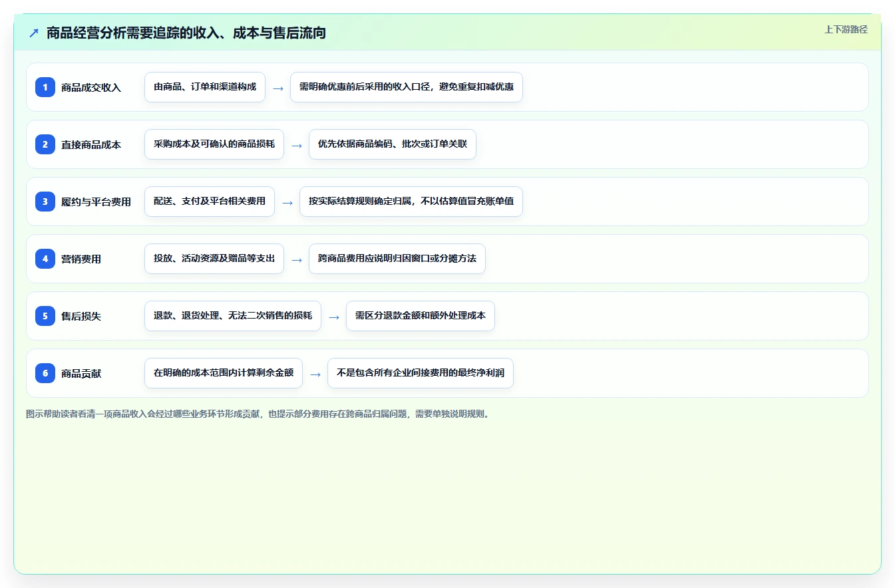Select the 营销费用 row label
Image resolution: width=895 pixels, height=588 pixels.
[x=81, y=259]
